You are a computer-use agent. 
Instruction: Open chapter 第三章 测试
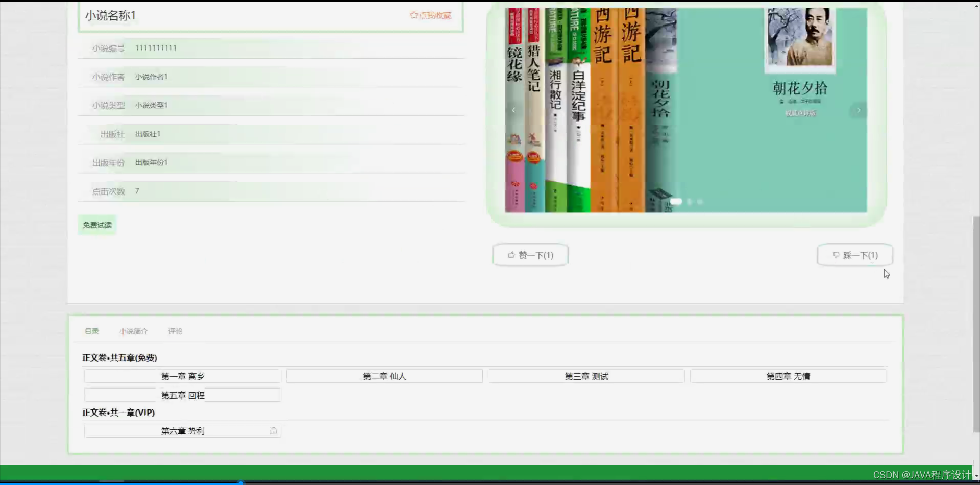[x=586, y=376]
